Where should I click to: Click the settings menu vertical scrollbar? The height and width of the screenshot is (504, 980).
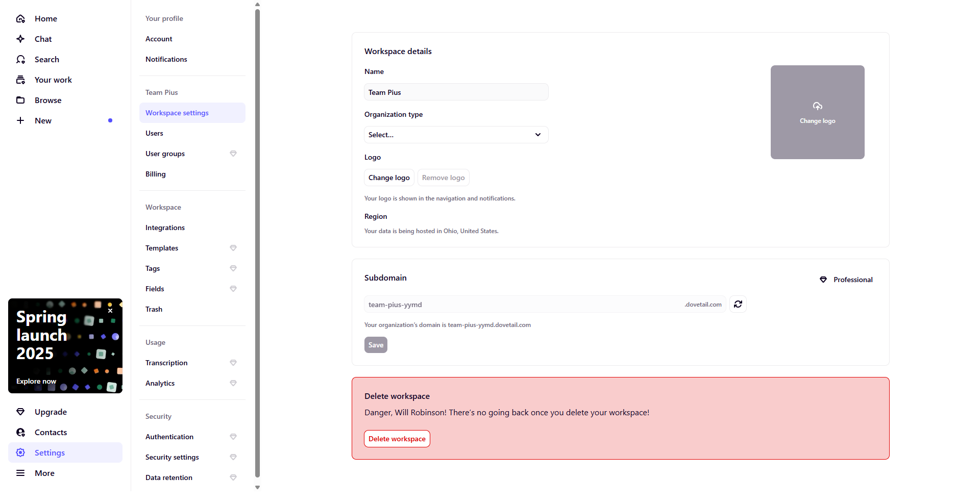click(257, 245)
